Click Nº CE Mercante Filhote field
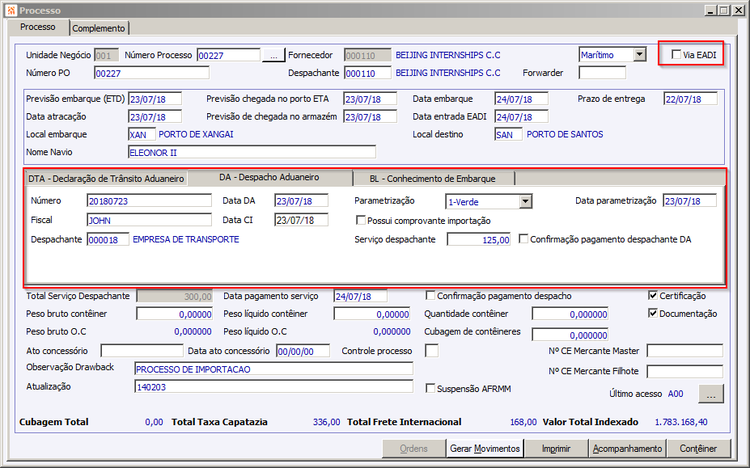 pos(684,371)
